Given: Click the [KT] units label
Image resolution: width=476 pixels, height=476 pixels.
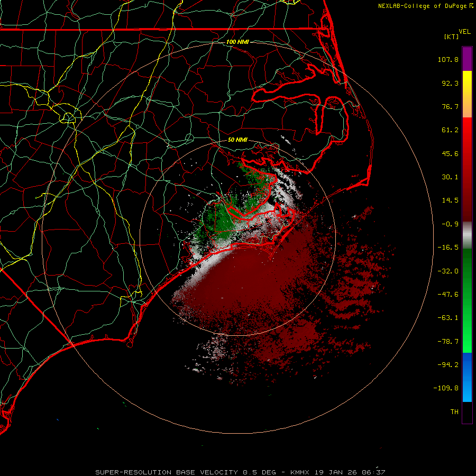Looking at the screenshot, I should [452, 36].
